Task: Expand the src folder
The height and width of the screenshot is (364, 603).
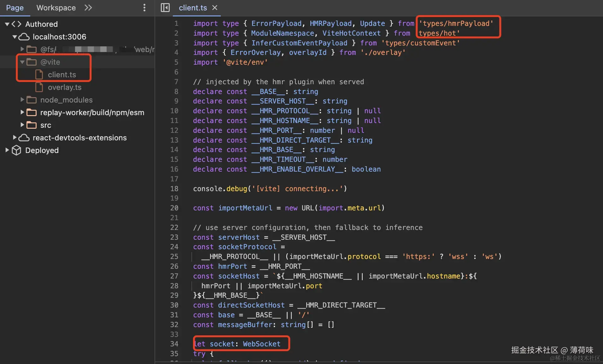Action: point(22,125)
